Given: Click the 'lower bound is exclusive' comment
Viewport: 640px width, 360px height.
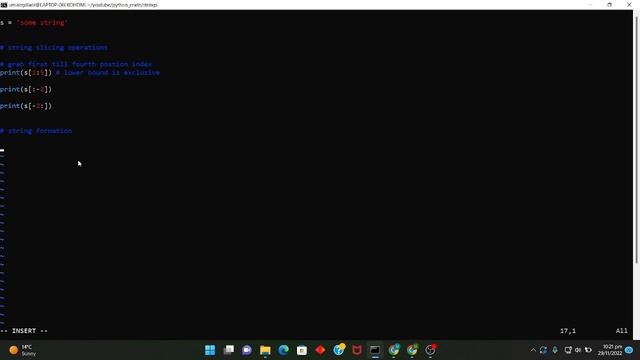Looking at the screenshot, I should [108, 73].
